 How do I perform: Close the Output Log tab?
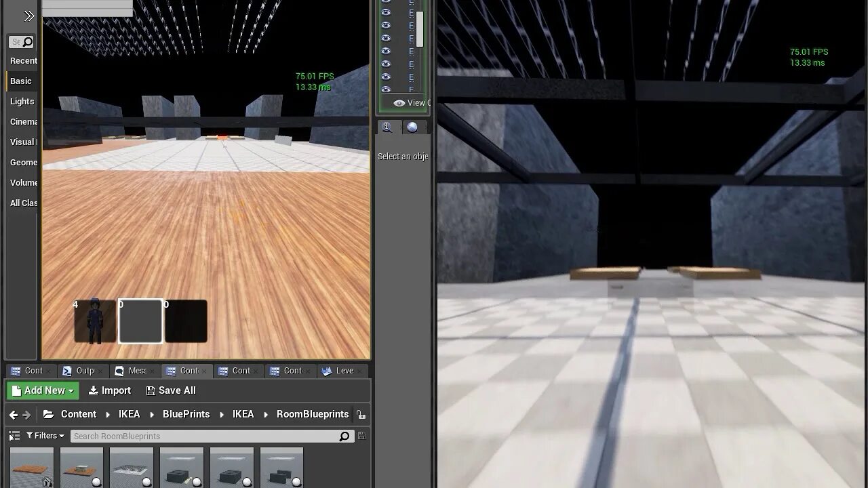pos(100,371)
